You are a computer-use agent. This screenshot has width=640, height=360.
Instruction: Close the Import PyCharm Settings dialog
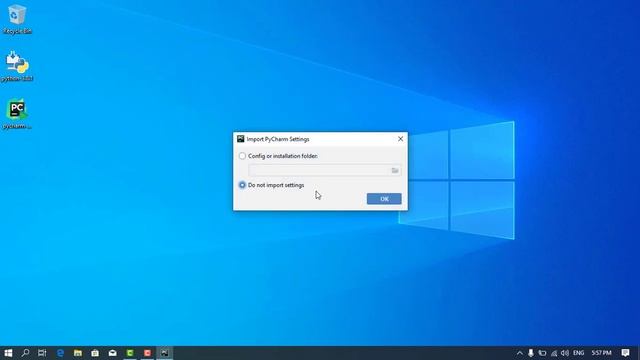point(400,139)
